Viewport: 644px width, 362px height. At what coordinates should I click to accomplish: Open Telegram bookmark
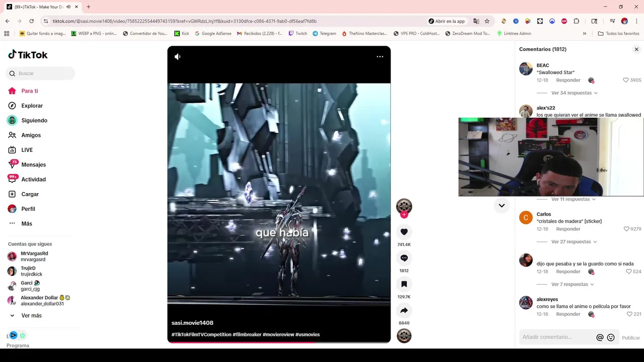324,34
